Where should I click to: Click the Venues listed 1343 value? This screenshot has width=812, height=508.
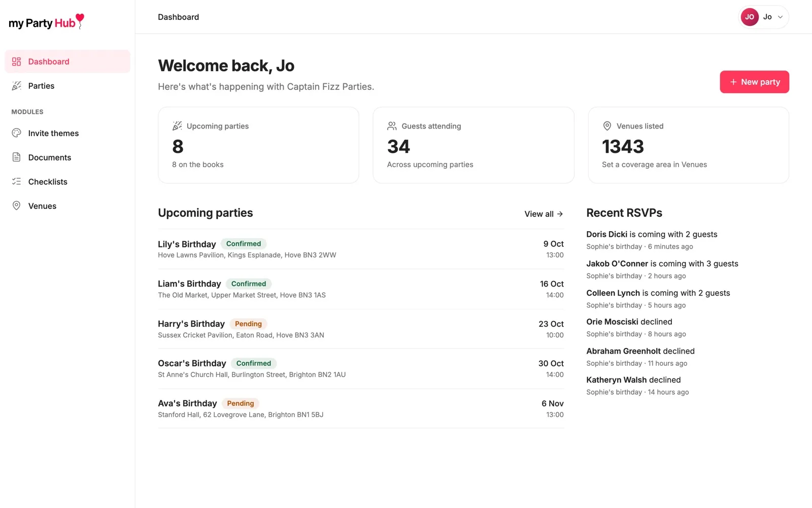tap(623, 146)
